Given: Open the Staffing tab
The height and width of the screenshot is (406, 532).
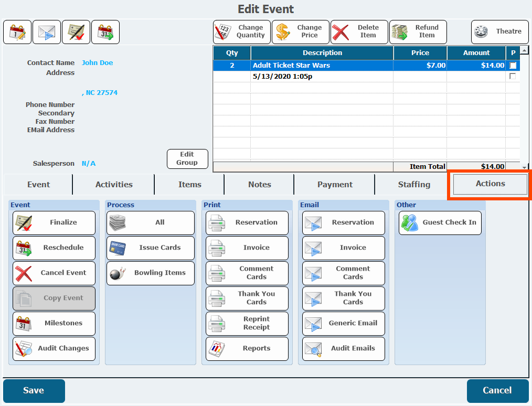Looking at the screenshot, I should point(413,185).
